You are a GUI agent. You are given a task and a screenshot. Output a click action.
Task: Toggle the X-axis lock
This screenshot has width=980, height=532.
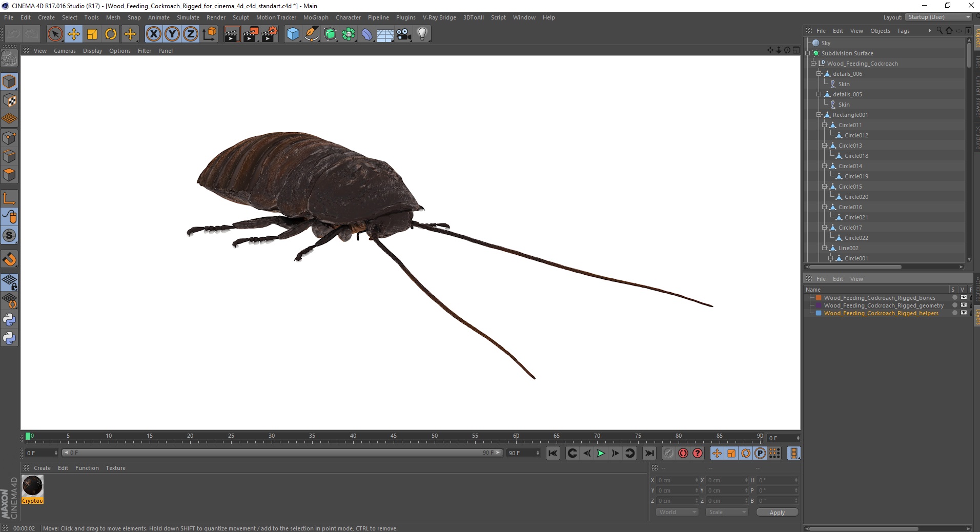click(153, 34)
